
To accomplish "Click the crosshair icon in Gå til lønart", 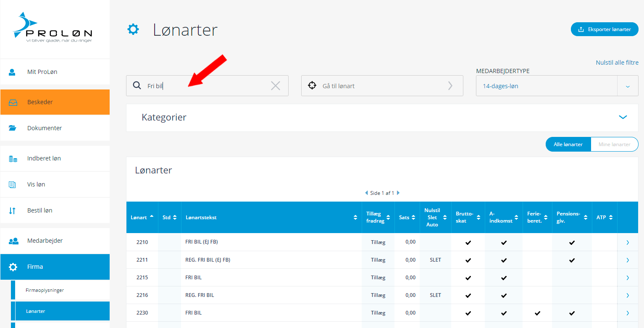I will click(x=312, y=86).
